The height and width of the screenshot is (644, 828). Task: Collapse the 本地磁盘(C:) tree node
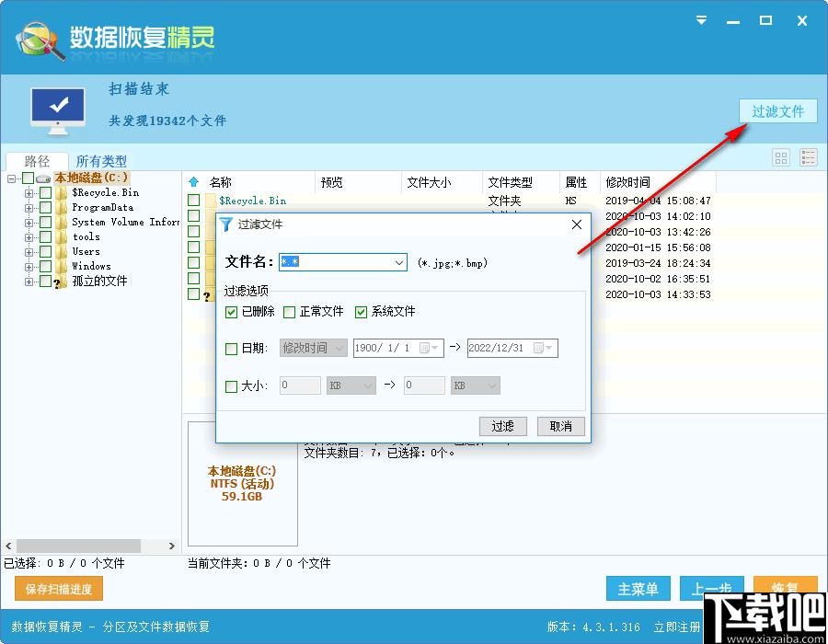pyautogui.click(x=12, y=178)
